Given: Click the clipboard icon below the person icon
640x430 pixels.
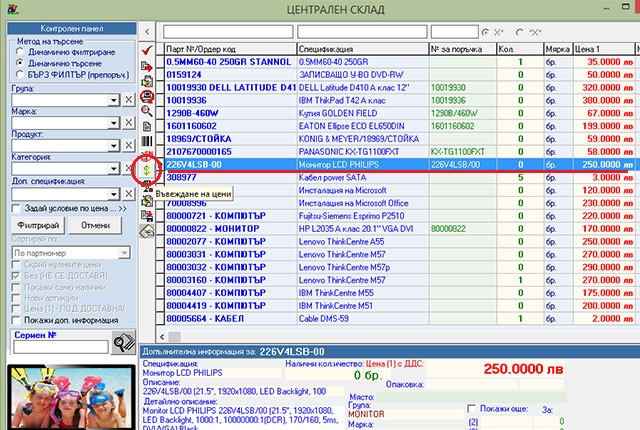Looking at the screenshot, I should tap(147, 201).
